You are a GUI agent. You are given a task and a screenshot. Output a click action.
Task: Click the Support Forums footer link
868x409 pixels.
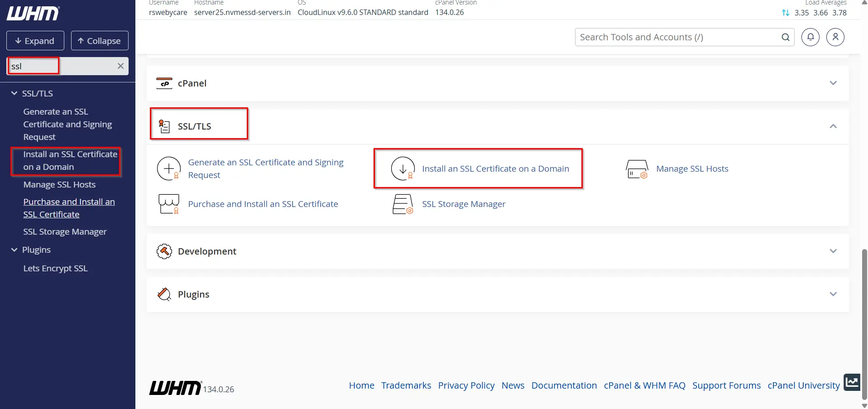pos(726,385)
